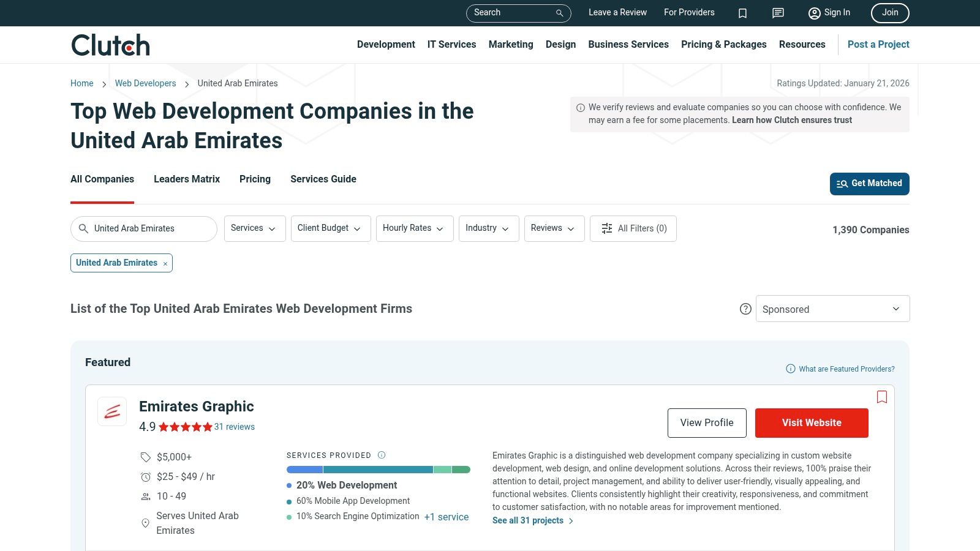Open the Sponsored sorting dropdown

click(x=832, y=309)
